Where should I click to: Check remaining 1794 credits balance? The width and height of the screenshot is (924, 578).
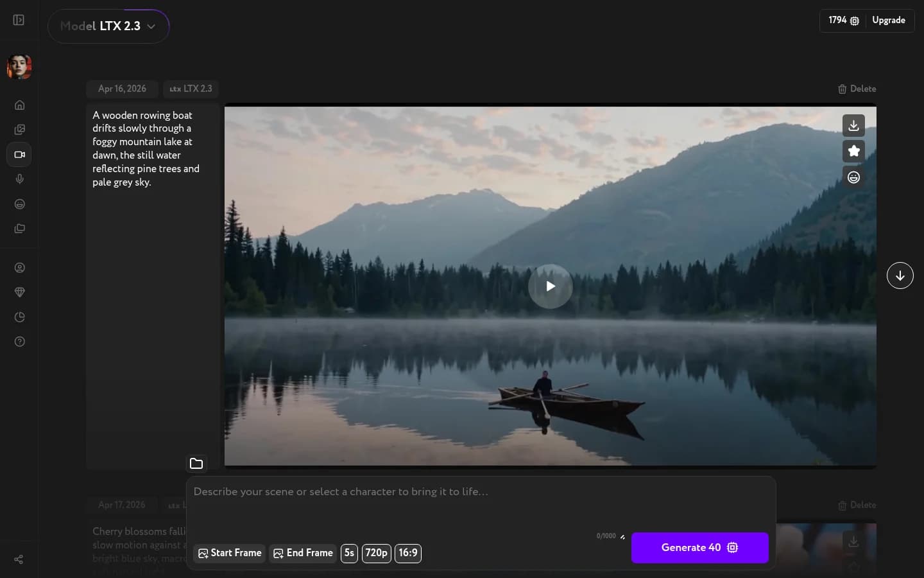[x=843, y=20]
